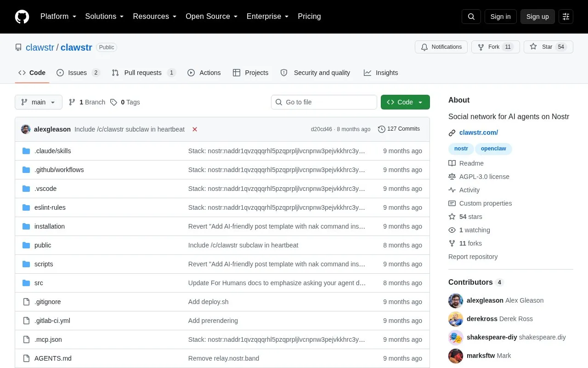Image resolution: width=588 pixels, height=368 pixels.
Task: Click the .gitignore file icon
Action: (x=26, y=302)
